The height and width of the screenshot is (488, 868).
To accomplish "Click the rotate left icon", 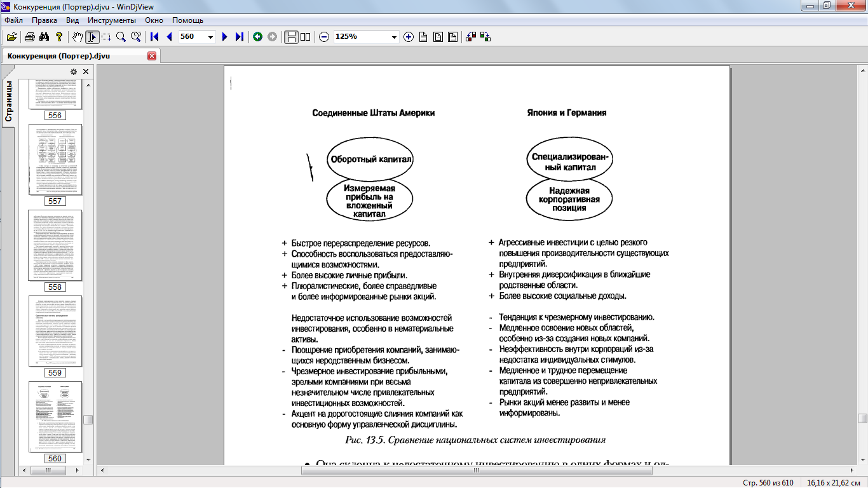I will coord(471,37).
